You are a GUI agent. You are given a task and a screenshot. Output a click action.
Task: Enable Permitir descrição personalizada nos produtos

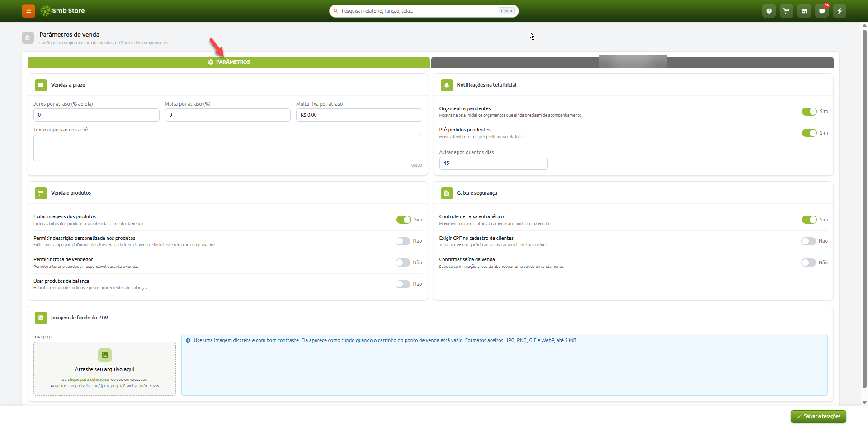point(403,241)
